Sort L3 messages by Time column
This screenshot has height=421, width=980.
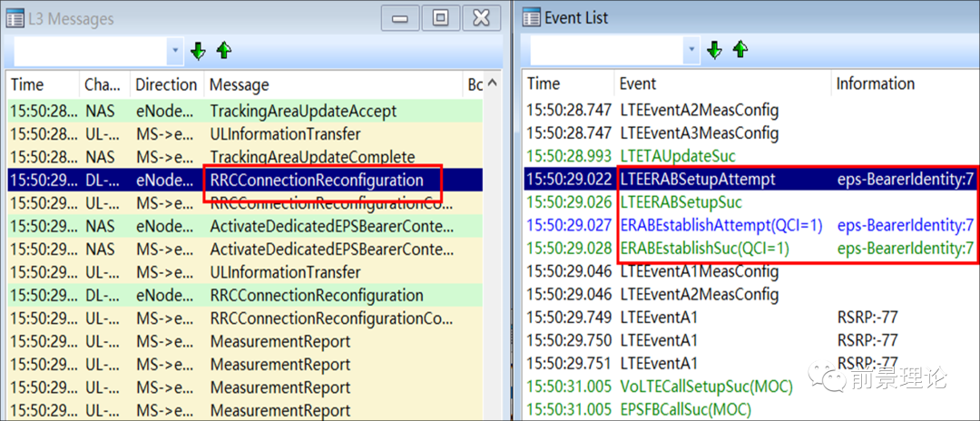click(x=27, y=84)
